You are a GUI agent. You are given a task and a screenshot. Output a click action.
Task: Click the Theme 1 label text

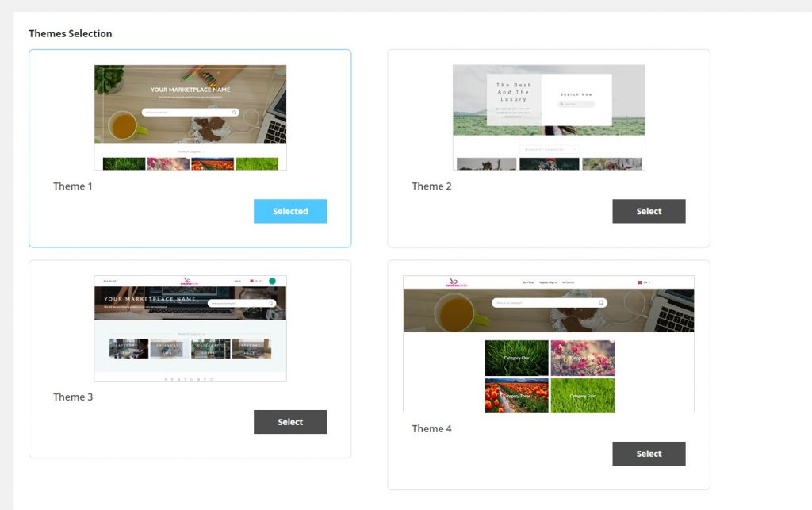pos(72,186)
